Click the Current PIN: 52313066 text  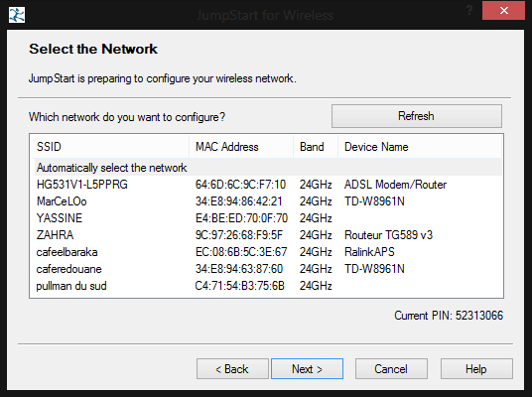[x=449, y=316]
